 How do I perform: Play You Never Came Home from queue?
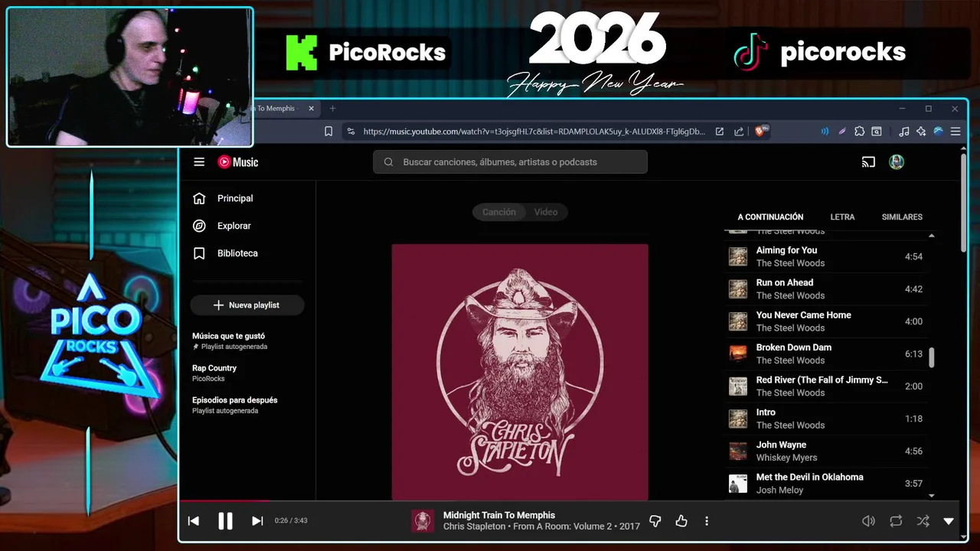825,321
